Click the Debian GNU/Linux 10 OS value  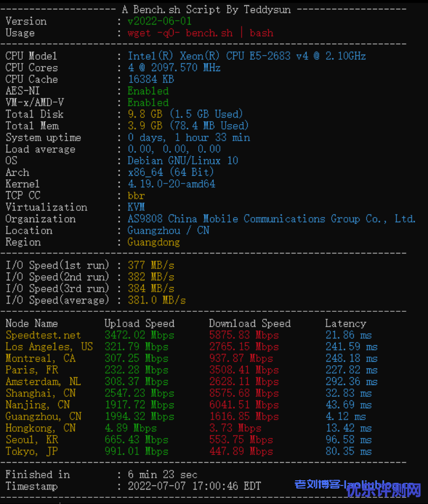tap(183, 161)
